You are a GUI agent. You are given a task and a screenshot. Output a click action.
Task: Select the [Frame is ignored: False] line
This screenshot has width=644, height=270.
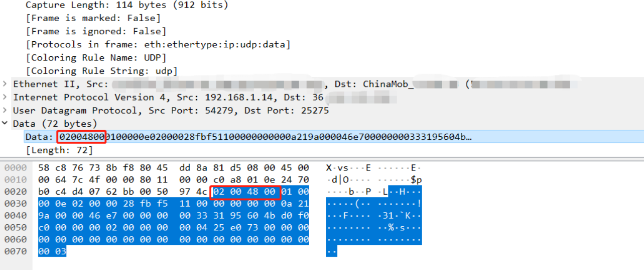[95, 31]
